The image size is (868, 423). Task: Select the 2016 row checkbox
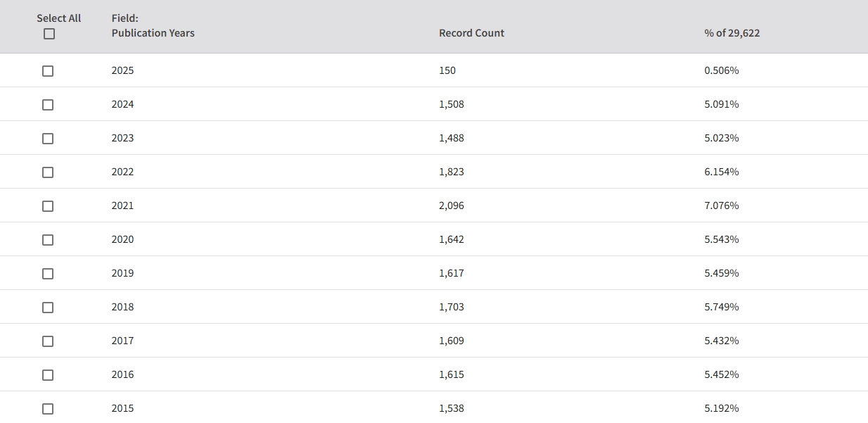tap(48, 375)
